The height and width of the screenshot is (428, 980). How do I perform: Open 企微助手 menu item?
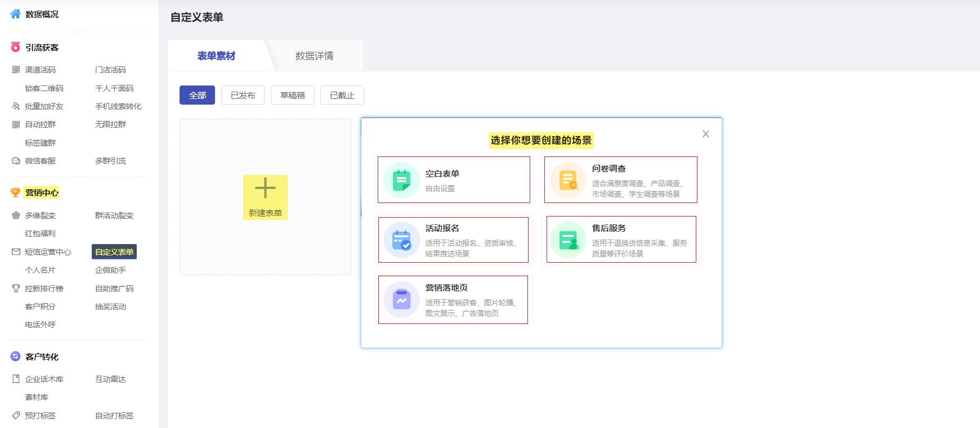110,270
